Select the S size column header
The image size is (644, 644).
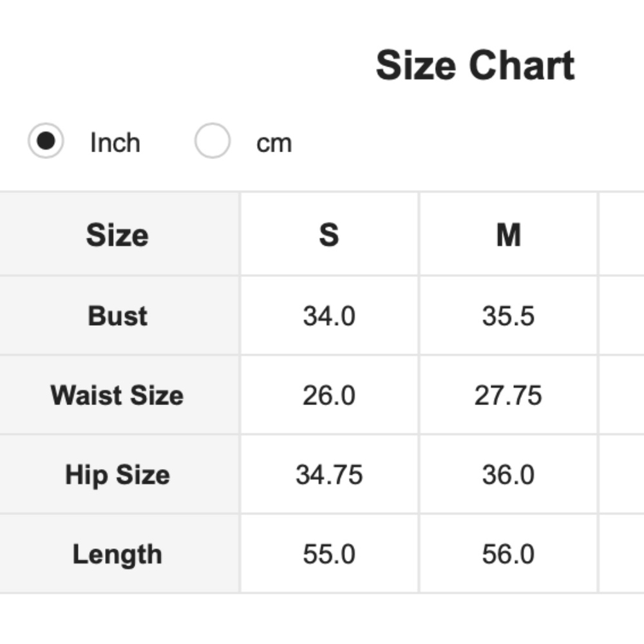click(329, 235)
